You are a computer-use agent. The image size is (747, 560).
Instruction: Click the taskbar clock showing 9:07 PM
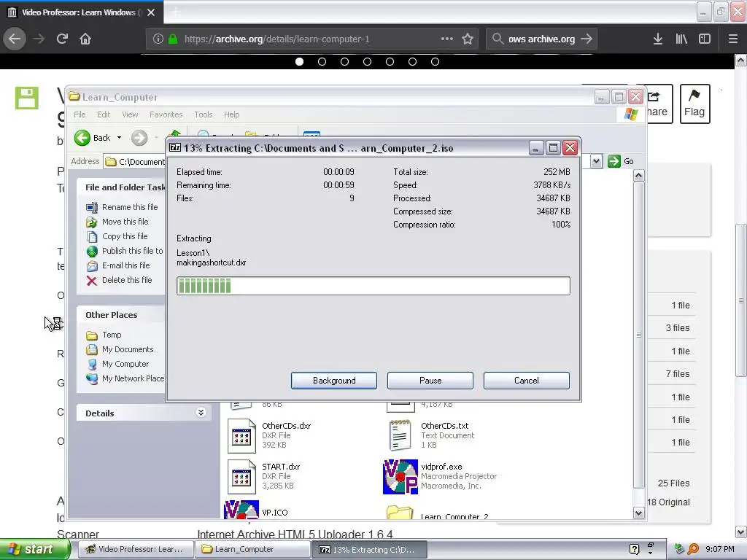[x=720, y=549]
